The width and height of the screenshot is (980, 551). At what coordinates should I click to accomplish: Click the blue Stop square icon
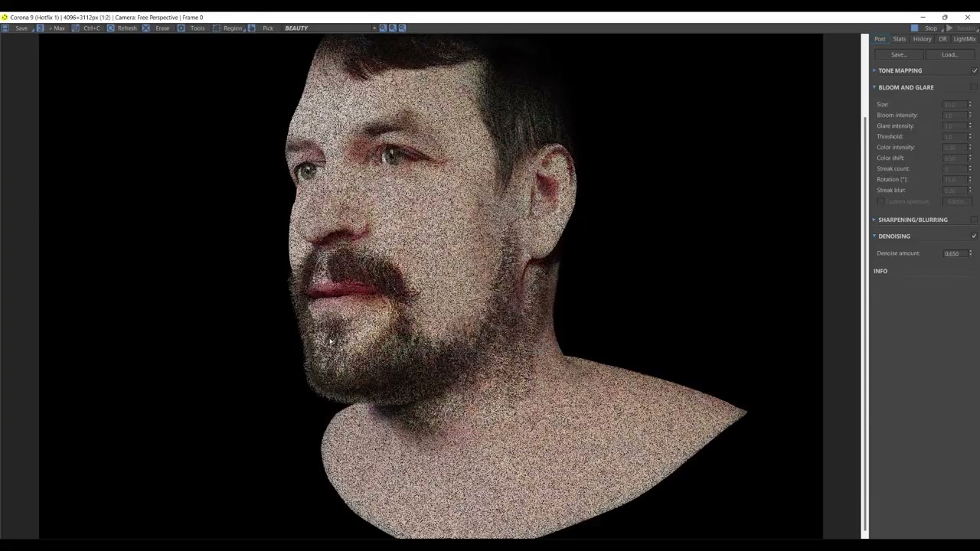[914, 28]
